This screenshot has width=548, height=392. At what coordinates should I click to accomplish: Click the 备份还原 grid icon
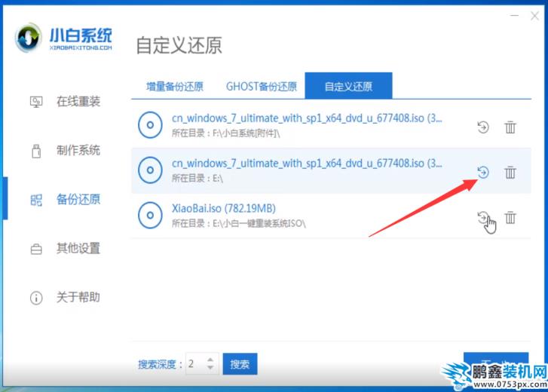(36, 200)
